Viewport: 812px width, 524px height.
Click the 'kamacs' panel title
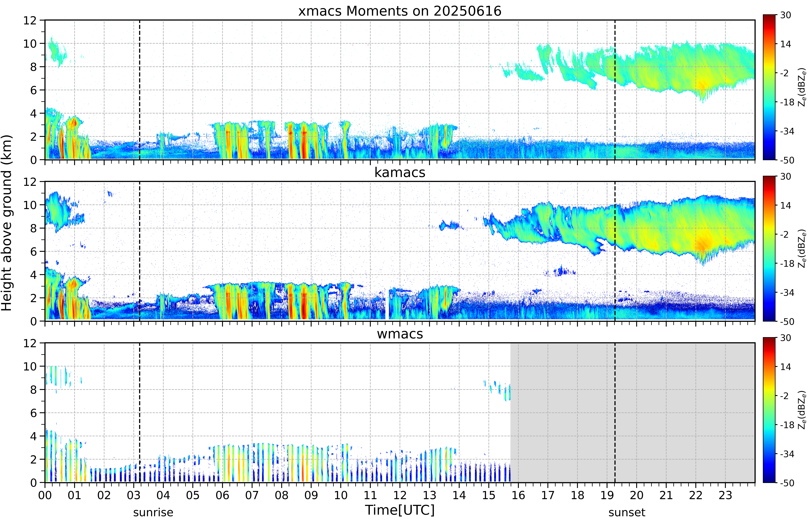(400, 172)
